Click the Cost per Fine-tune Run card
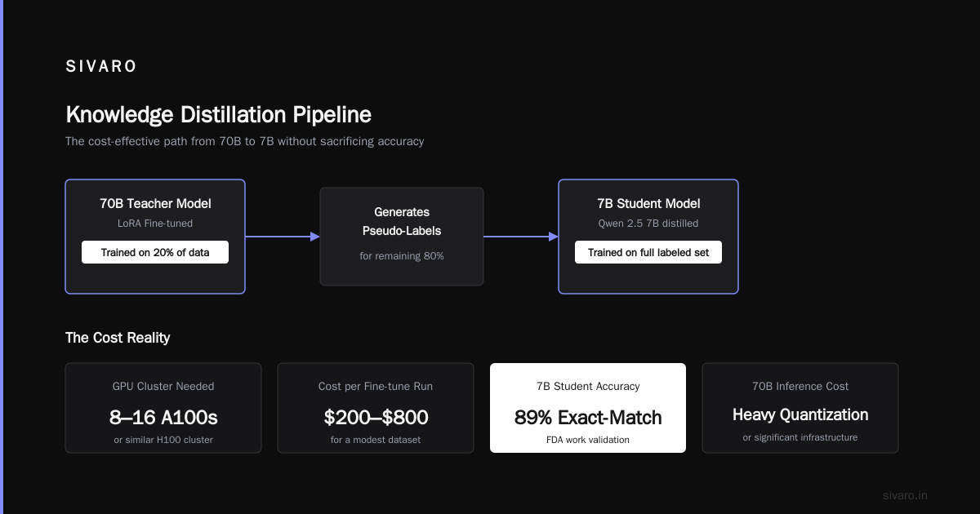Image resolution: width=980 pixels, height=514 pixels. coord(376,408)
